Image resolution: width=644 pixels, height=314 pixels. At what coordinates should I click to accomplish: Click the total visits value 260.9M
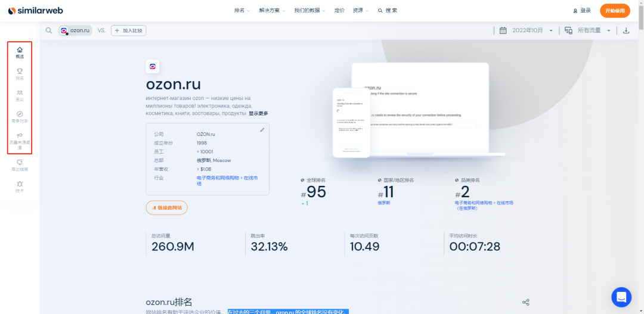pos(172,247)
